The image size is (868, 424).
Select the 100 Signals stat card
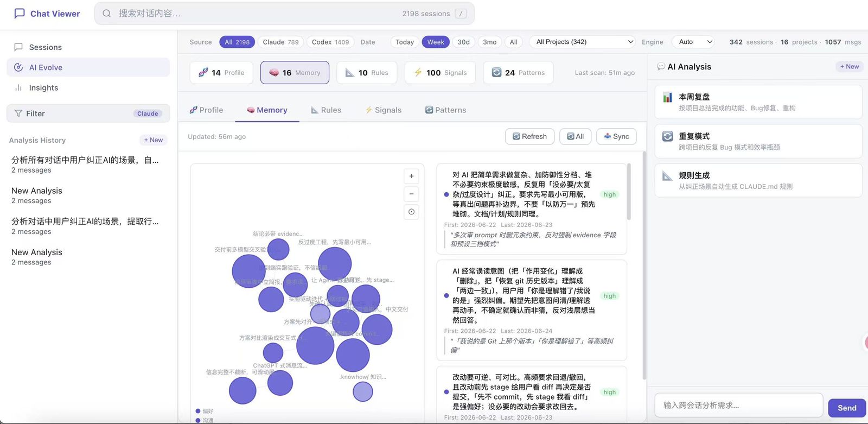[x=440, y=73]
